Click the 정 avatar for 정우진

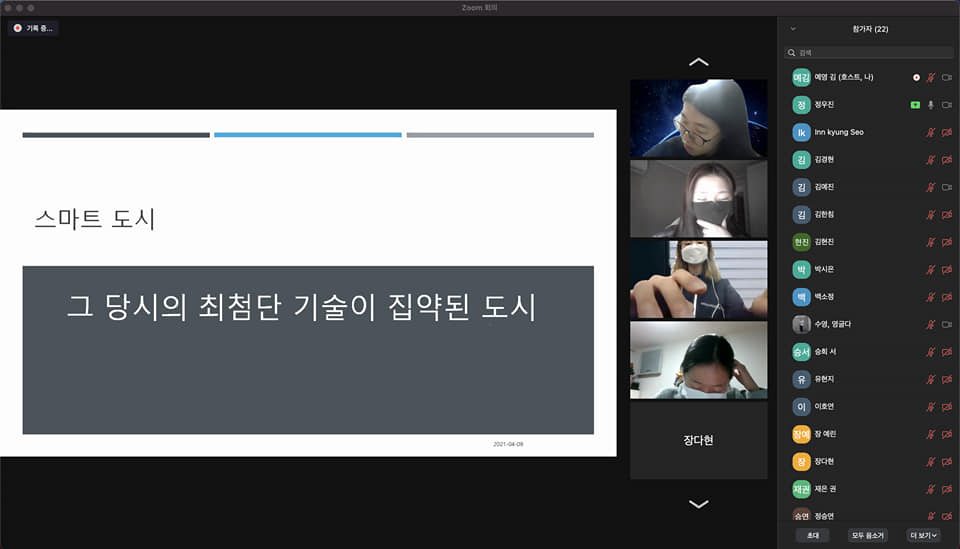click(x=801, y=105)
